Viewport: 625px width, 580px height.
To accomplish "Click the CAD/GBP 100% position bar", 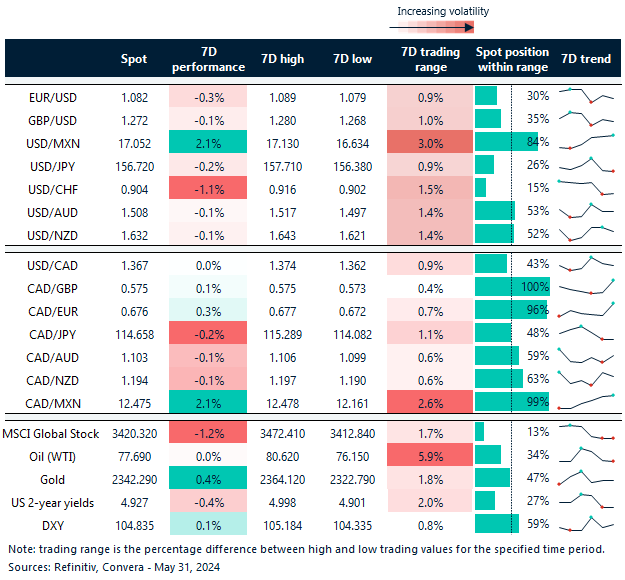I will (x=496, y=287).
